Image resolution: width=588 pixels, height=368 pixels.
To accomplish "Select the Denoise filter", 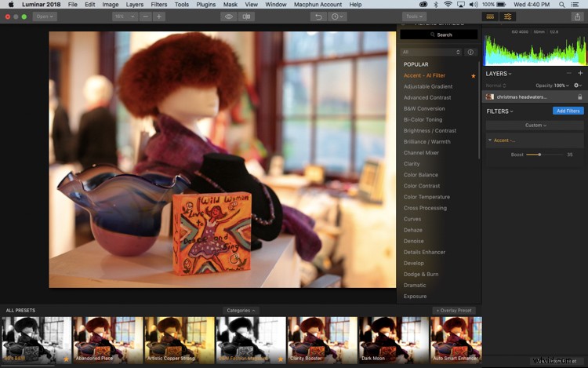I will coord(414,241).
